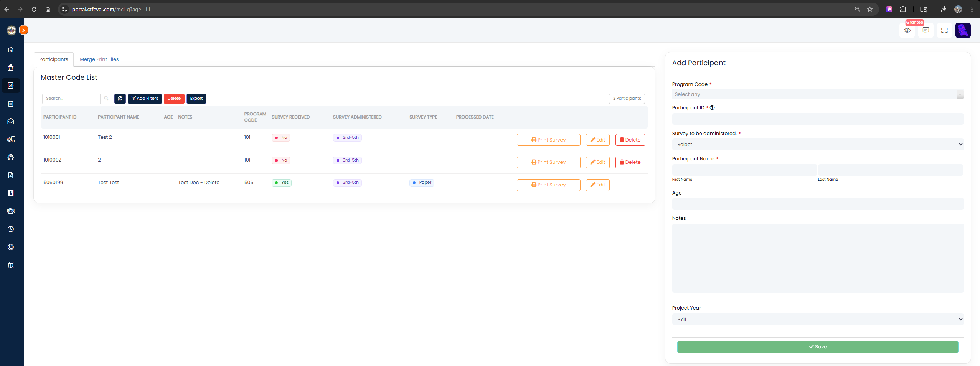Viewport: 980px width, 366px height.
Task: Toggle the Grantee view eye icon
Action: 907,30
